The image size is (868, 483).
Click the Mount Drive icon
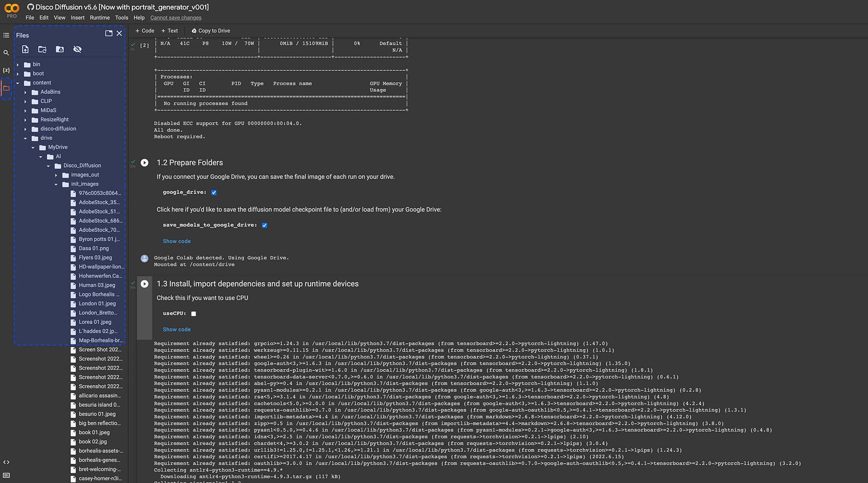[x=60, y=49]
